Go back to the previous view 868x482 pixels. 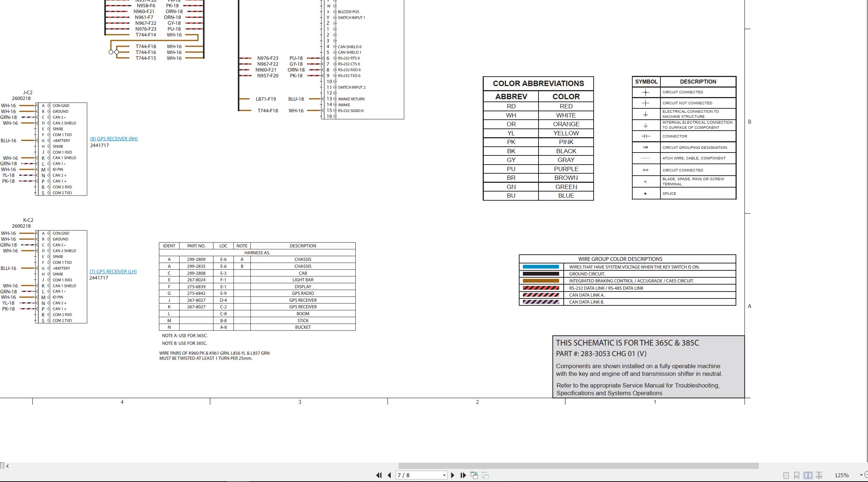[474, 475]
